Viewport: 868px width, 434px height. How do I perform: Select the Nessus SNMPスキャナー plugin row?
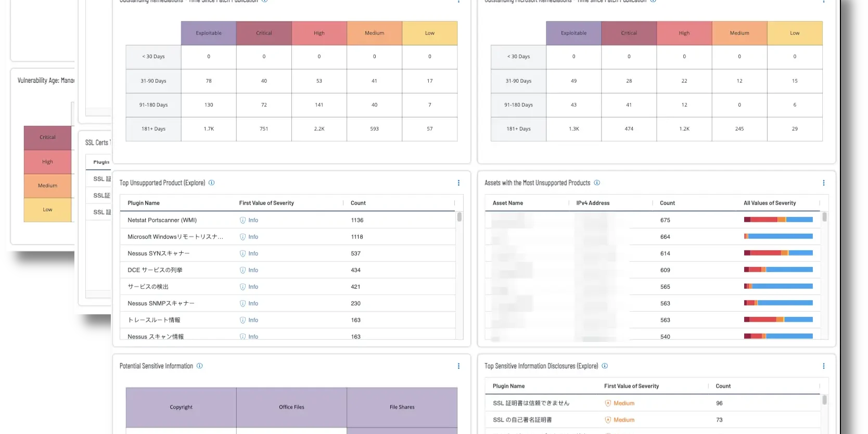(288, 303)
